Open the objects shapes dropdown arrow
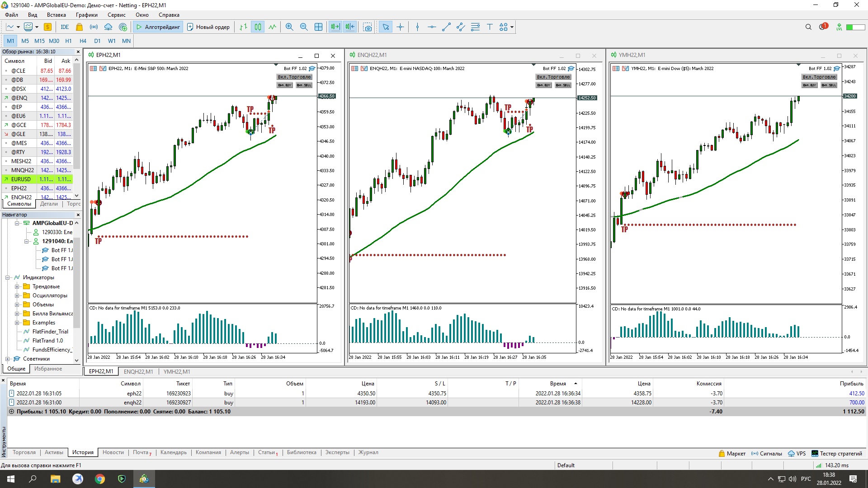Screen dimensions: 868x488 click(x=512, y=27)
